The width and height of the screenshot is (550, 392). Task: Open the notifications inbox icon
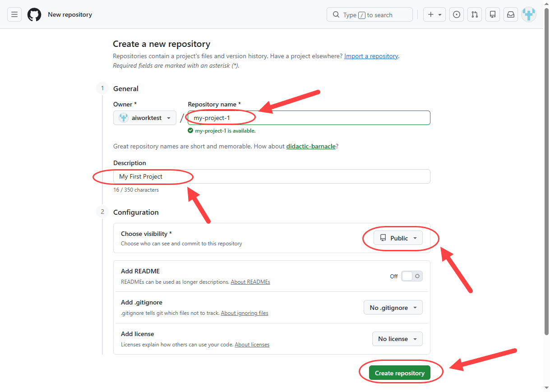[511, 14]
